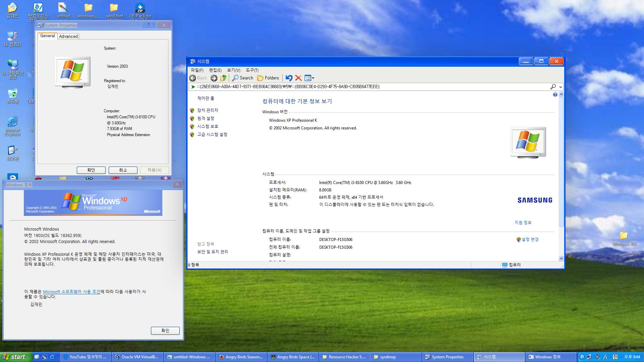Switch to Angry Birds Seasons taskbar item
Screen dimensions: 644x362
coord(241,357)
